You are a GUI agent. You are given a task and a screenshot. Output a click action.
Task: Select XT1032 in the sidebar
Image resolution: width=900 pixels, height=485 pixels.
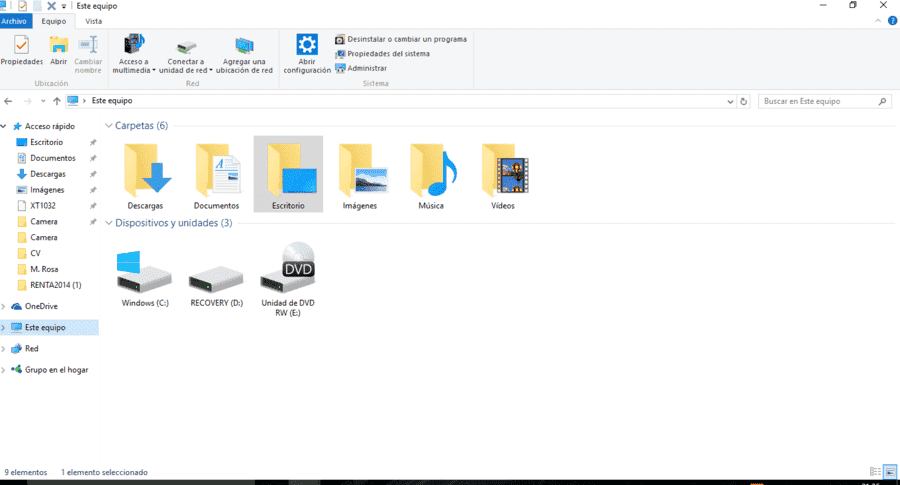(42, 205)
